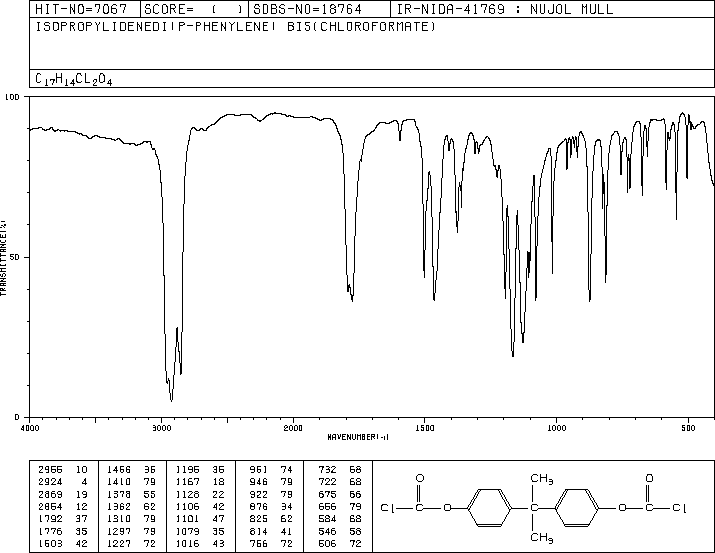Click the 1000 tick label on the wavenumber axis
Screen dimensions: 715x553
pyautogui.click(x=556, y=428)
